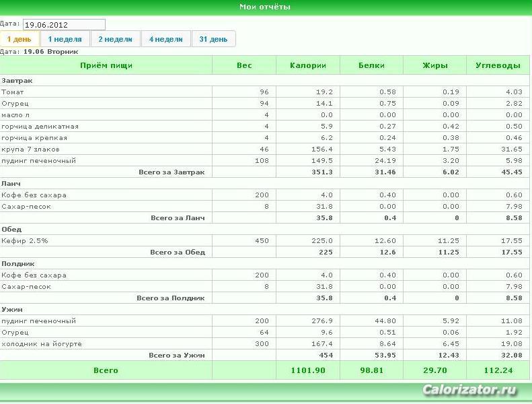The width and height of the screenshot is (532, 404).
Task: Click the "Вес" column header
Action: [x=244, y=65]
